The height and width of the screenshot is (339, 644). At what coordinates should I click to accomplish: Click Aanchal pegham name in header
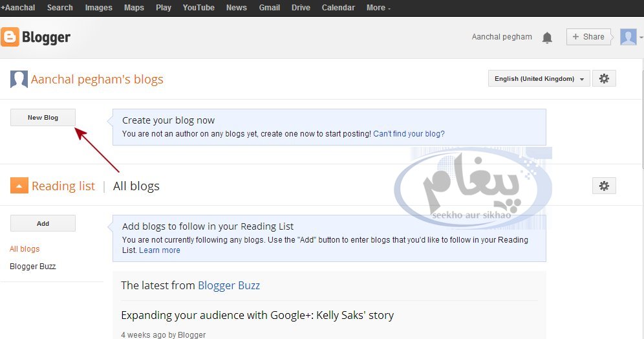pos(502,37)
